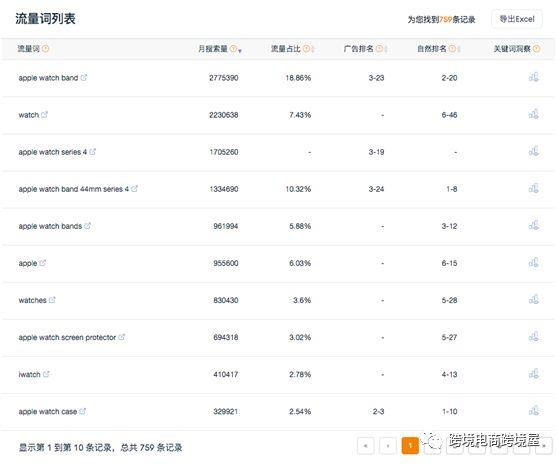Select keyword text apple watch band 44mm series 4
557x465 pixels.
pos(74,189)
